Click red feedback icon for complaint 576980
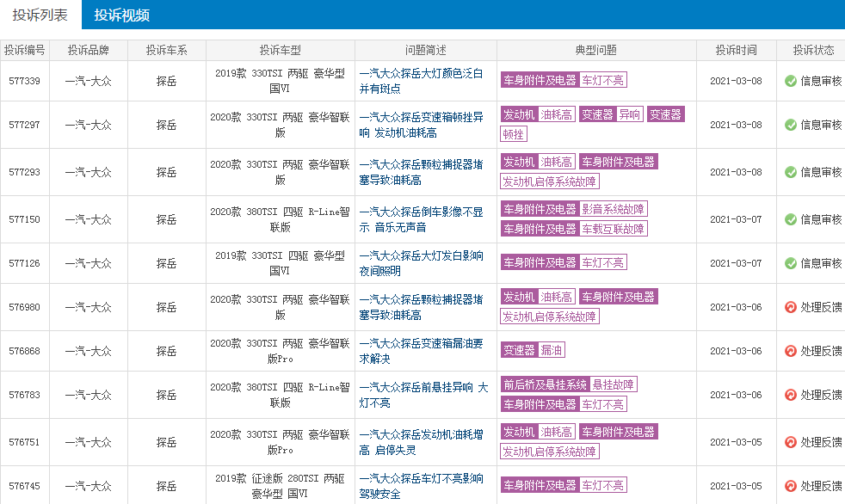 [x=791, y=307]
